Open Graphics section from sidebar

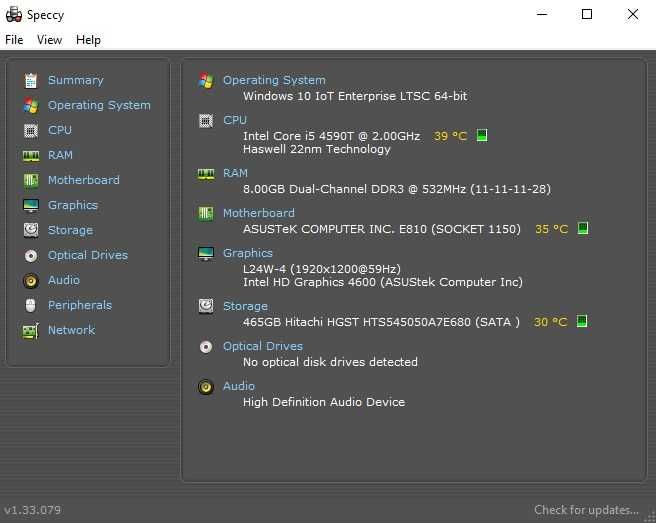pyautogui.click(x=73, y=205)
